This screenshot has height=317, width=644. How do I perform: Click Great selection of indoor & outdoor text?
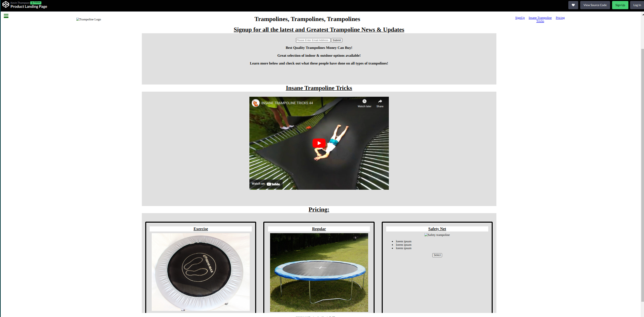tap(319, 55)
